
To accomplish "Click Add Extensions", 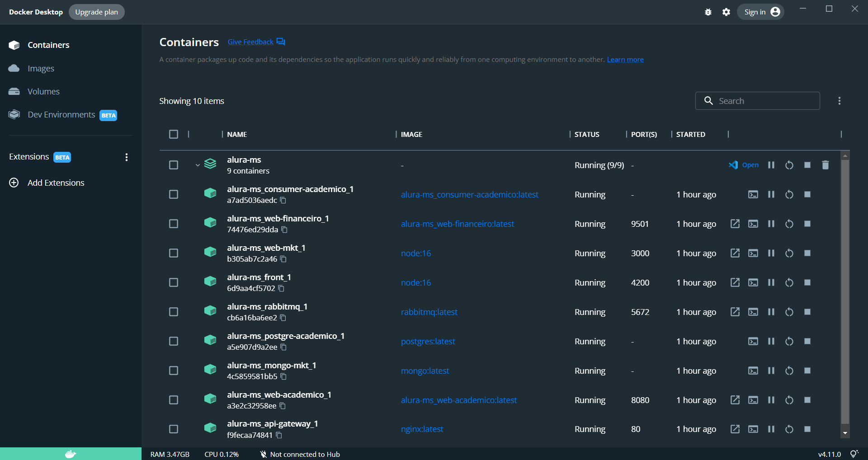I will coord(47,183).
